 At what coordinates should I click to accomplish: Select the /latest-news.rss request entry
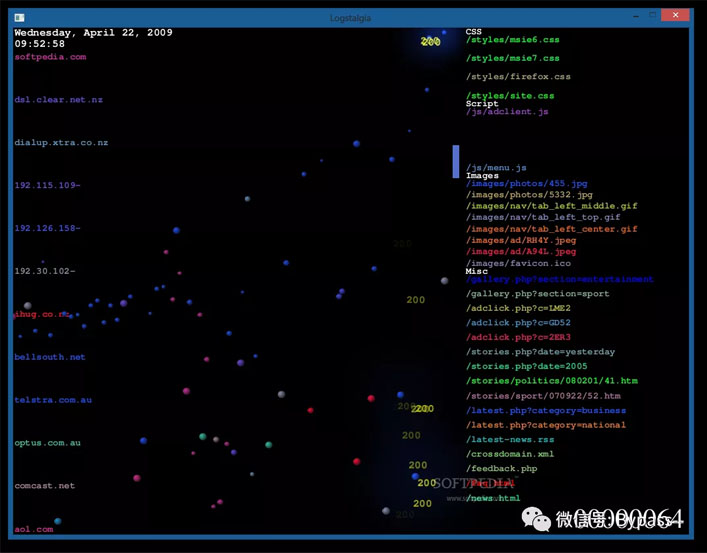(x=510, y=439)
